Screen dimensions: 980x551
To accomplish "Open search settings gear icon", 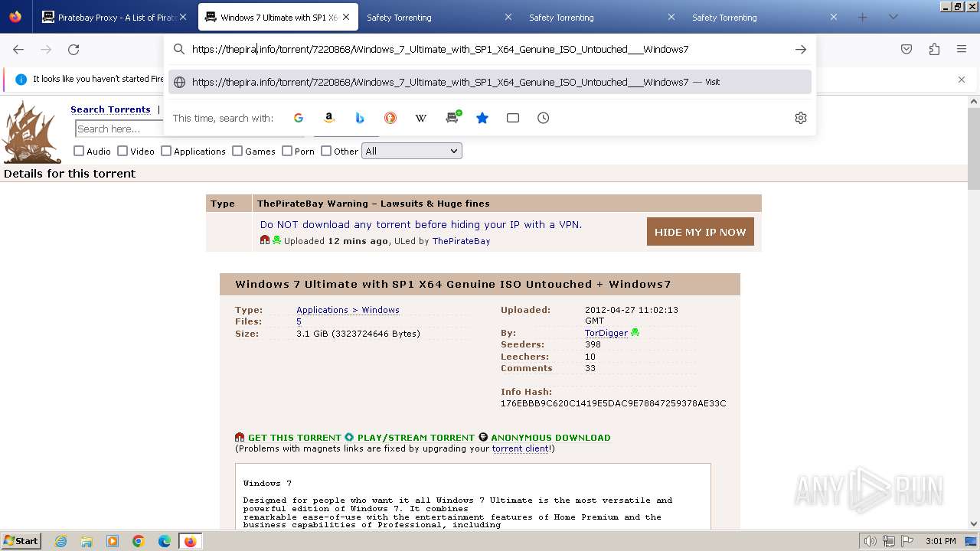I will click(x=801, y=118).
